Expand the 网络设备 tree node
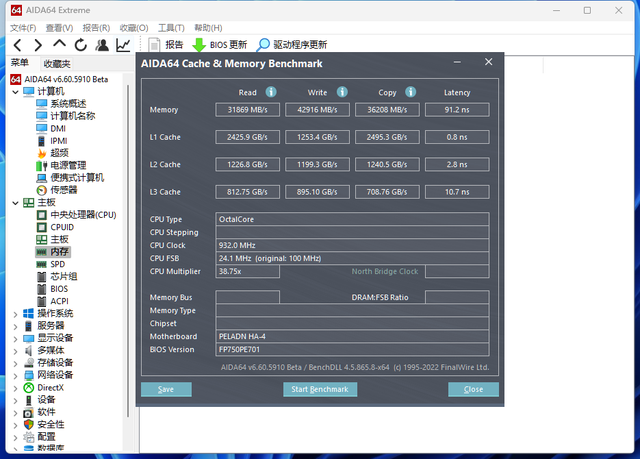640x459 pixels. [15, 375]
